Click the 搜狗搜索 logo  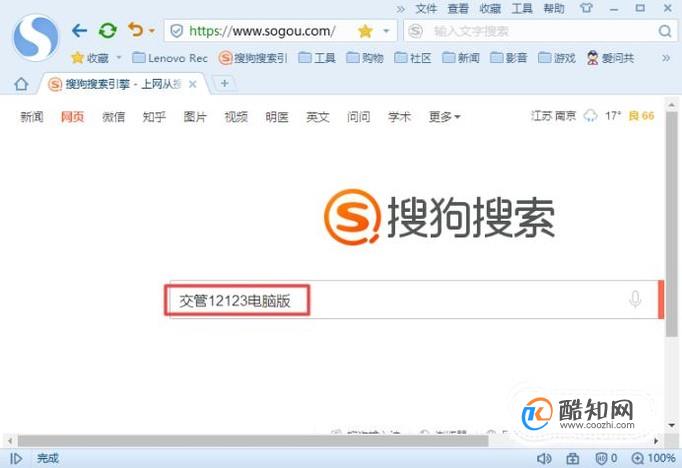pyautogui.click(x=440, y=217)
